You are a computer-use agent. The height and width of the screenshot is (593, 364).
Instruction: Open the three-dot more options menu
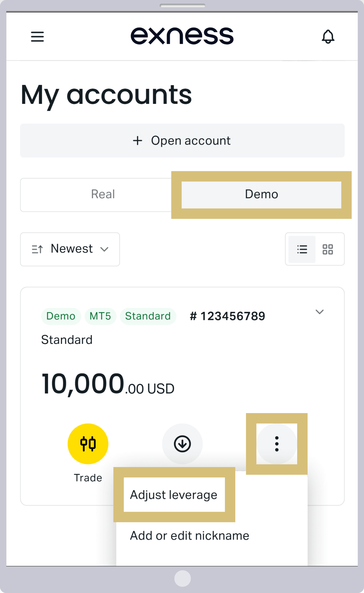pyautogui.click(x=277, y=444)
